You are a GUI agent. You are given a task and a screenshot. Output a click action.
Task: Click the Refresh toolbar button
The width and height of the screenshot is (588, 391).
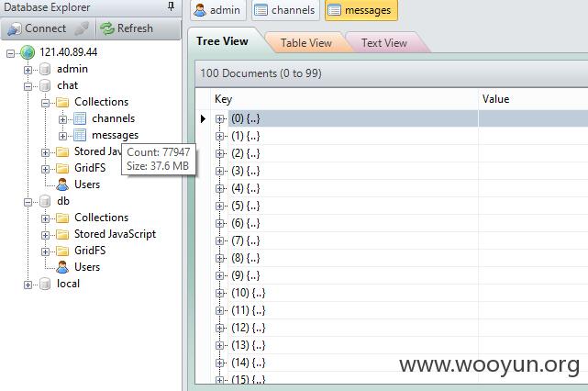pyautogui.click(x=127, y=28)
